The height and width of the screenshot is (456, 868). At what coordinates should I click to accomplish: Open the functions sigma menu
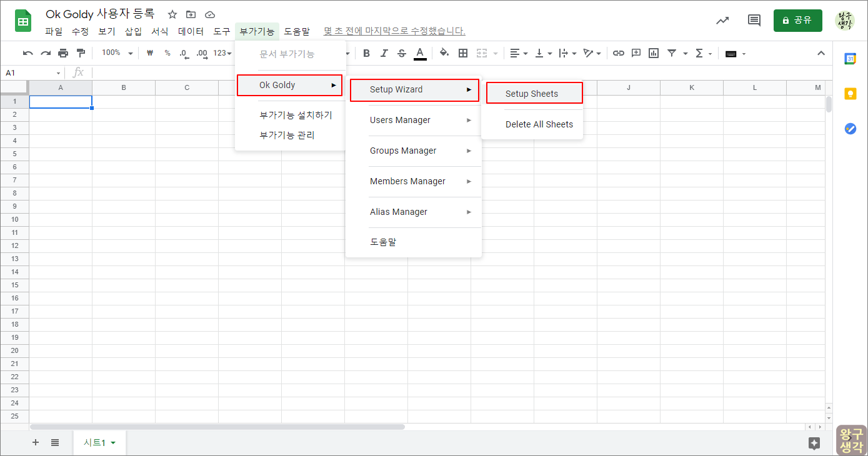pos(704,53)
